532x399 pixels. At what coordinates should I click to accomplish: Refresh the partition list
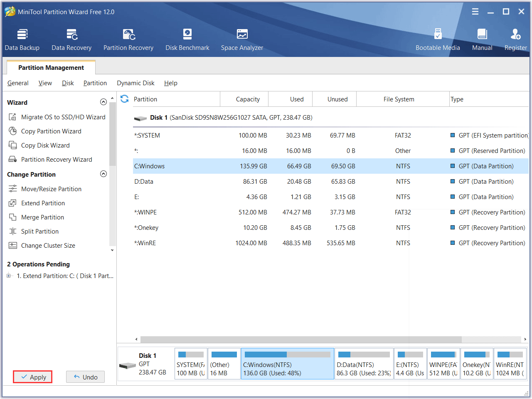click(x=124, y=99)
